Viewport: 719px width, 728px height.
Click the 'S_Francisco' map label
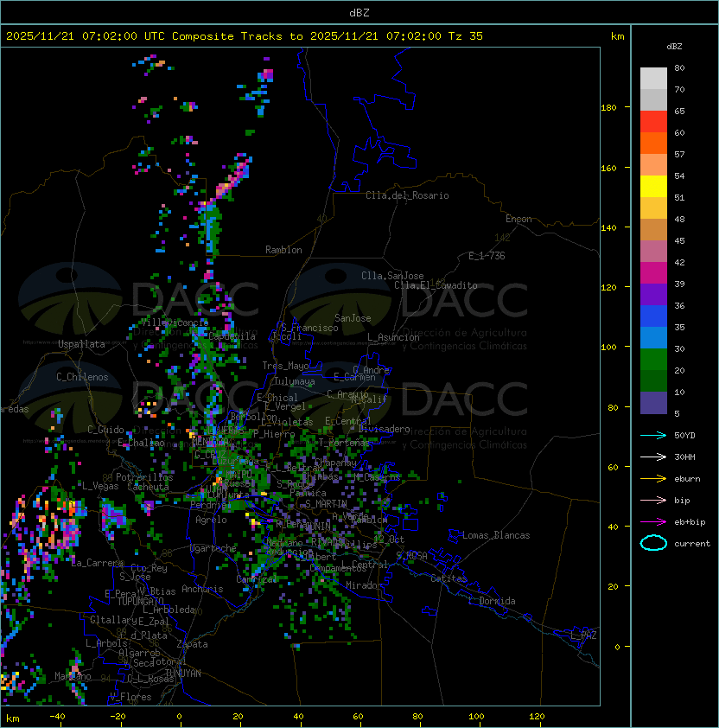(x=309, y=329)
